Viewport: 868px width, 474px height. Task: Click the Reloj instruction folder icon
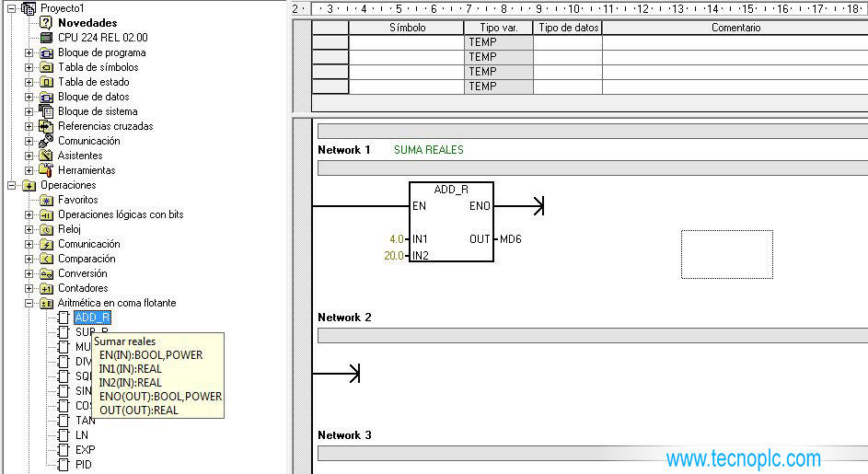point(46,229)
